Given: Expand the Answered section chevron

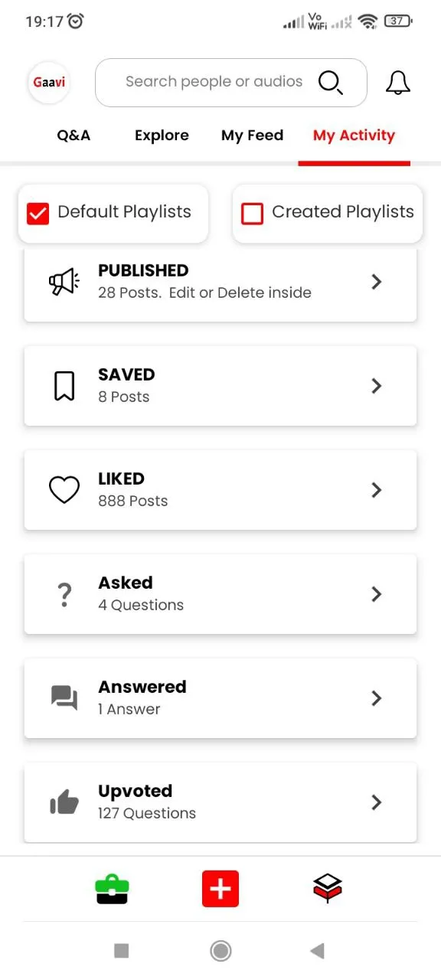Looking at the screenshot, I should (x=376, y=698).
